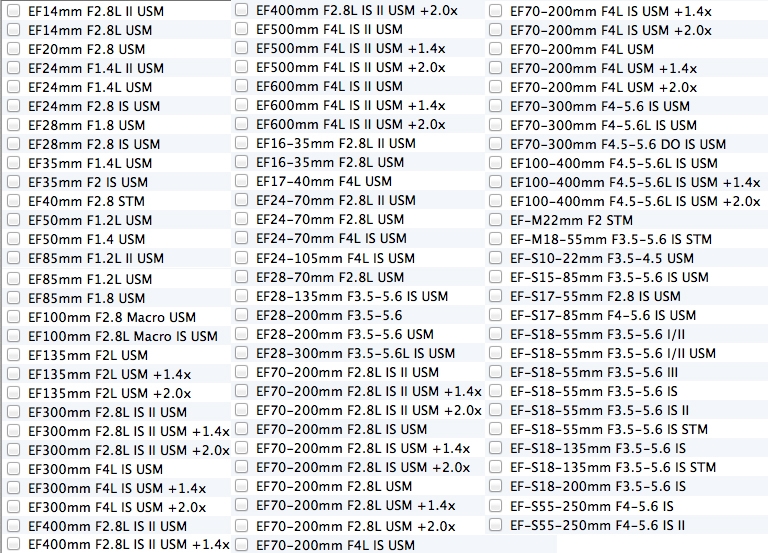This screenshot has height=553, width=768.
Task: Click the EF85mm F1.2L II USM label
Action: point(96,258)
